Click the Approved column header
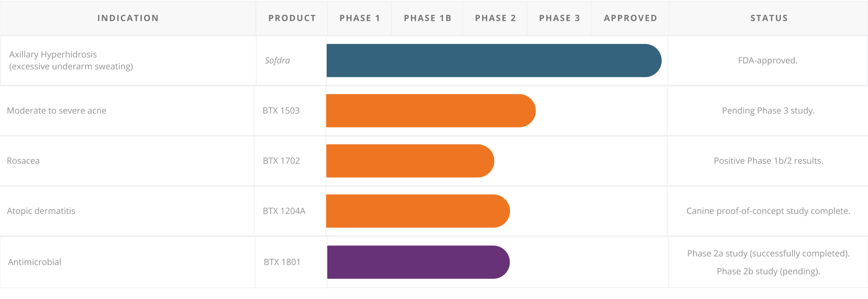Image resolution: width=868 pixels, height=299 pixels. coord(630,18)
